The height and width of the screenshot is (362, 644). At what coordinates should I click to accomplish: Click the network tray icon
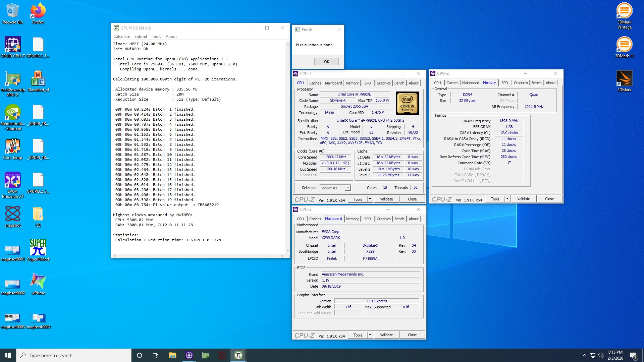coord(593,355)
